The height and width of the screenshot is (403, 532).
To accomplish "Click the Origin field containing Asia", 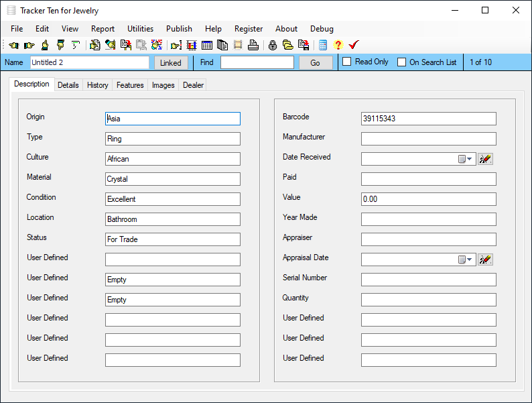I will click(x=173, y=119).
